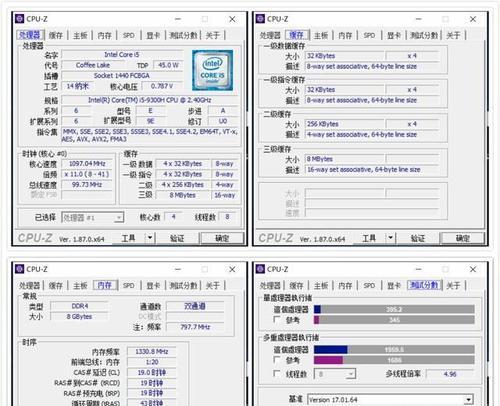Click core speed value 1097.04 MHz
The image size is (500, 406).
[x=87, y=164]
